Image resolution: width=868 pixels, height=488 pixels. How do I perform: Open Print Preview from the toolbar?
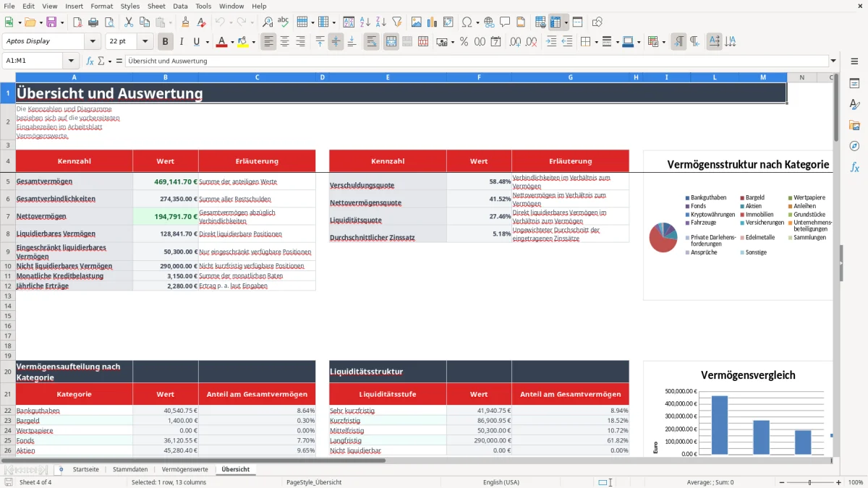tap(109, 22)
